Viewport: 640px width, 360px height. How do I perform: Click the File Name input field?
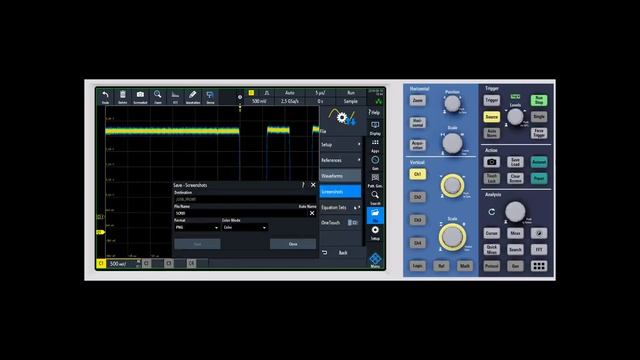(x=241, y=213)
